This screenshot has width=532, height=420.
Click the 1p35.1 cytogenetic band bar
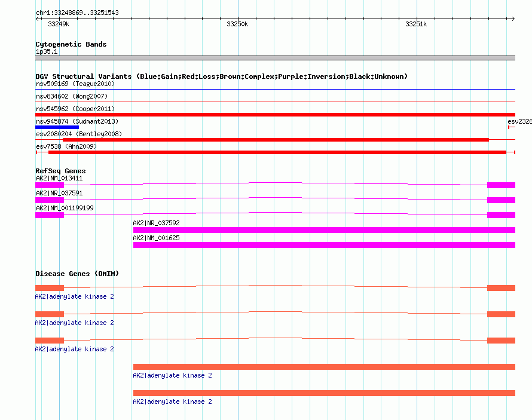coord(275,58)
